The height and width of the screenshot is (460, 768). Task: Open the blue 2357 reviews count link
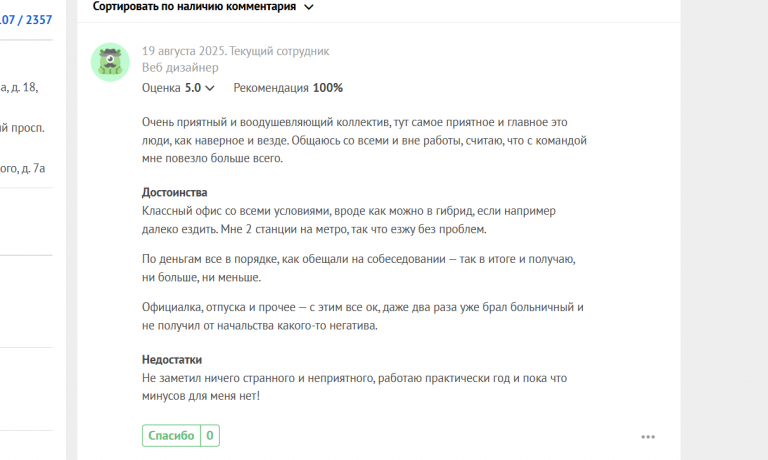point(39,20)
